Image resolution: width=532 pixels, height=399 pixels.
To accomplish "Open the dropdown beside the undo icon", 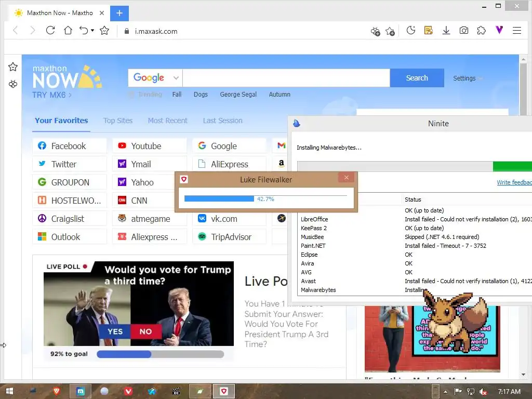I will [92, 31].
